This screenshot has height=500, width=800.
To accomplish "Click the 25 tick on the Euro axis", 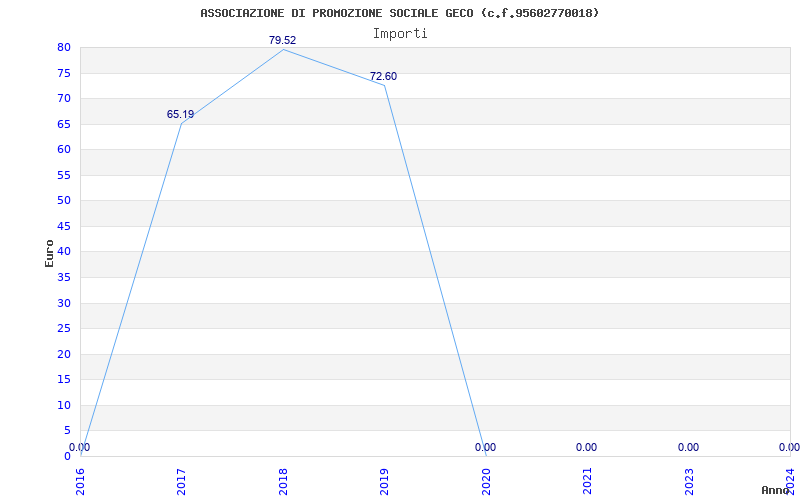I will (x=64, y=329).
